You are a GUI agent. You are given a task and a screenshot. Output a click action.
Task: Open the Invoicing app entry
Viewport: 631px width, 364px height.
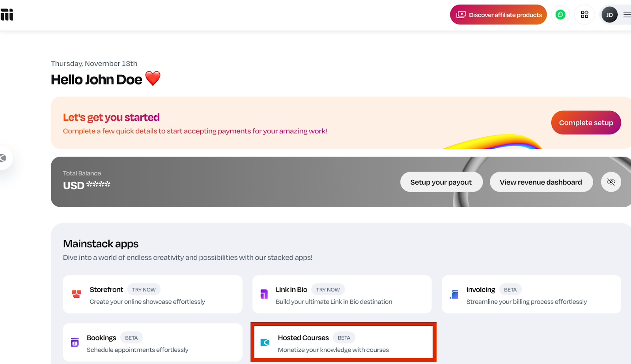click(x=531, y=294)
